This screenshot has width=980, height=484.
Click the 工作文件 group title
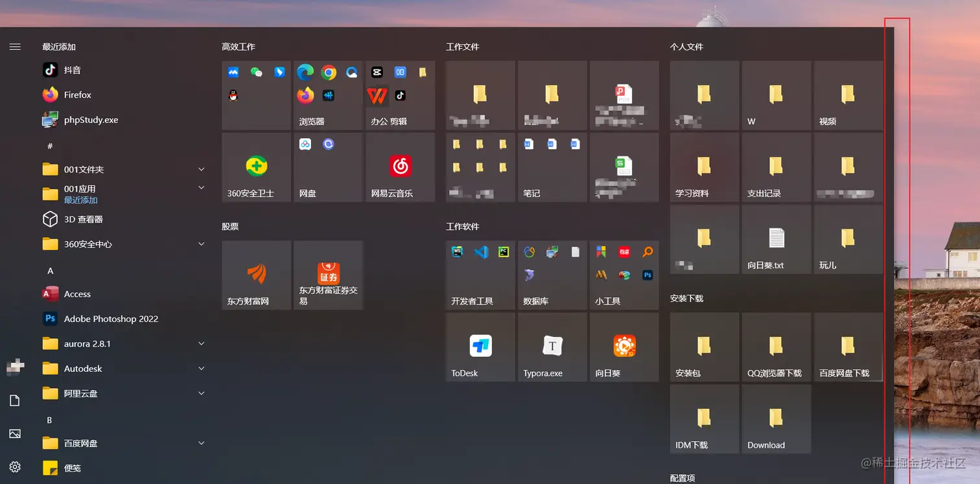pyautogui.click(x=463, y=47)
